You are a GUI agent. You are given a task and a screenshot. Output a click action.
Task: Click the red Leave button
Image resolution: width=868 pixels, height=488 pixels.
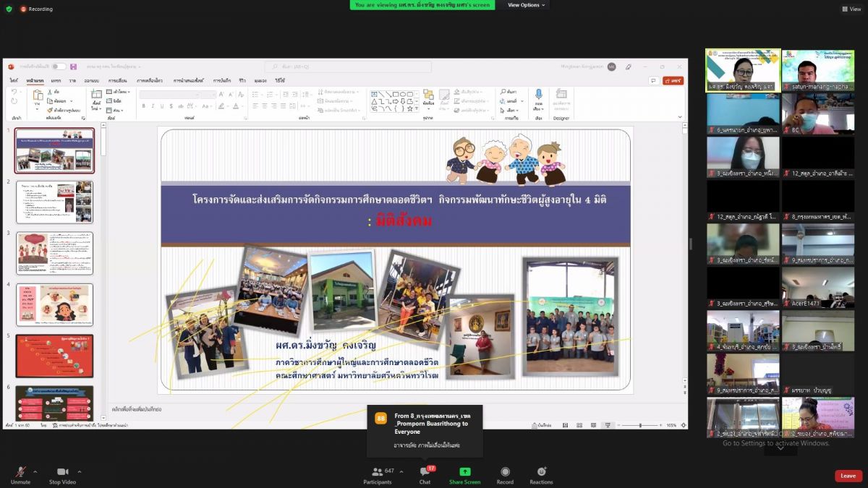pyautogui.click(x=848, y=476)
